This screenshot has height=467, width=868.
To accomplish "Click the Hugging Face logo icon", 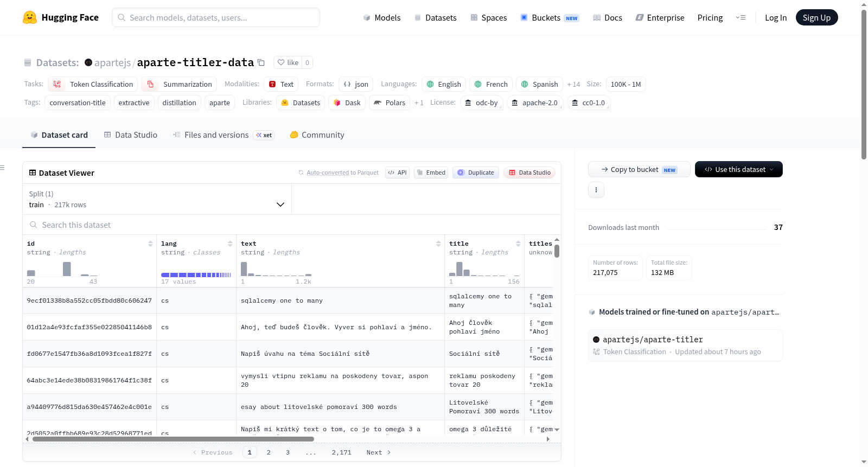I will click(x=30, y=17).
